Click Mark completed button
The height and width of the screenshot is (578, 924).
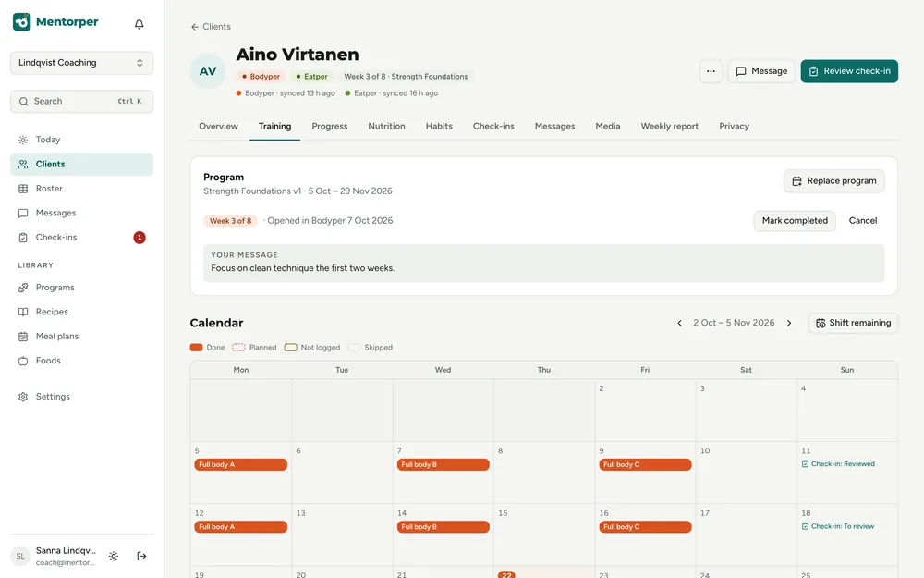(x=795, y=221)
